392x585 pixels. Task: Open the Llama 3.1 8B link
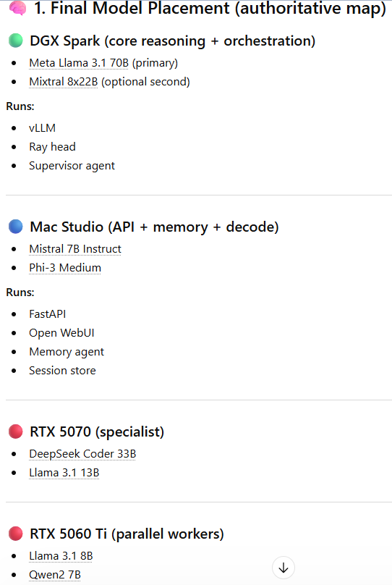(61, 556)
